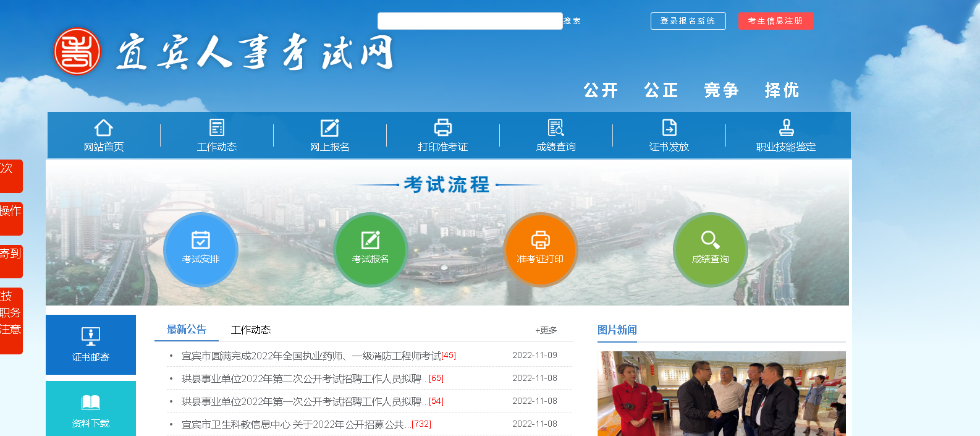Click the blue 考试安排 calendar circle
Image resolution: width=980 pixels, height=436 pixels.
(x=201, y=249)
